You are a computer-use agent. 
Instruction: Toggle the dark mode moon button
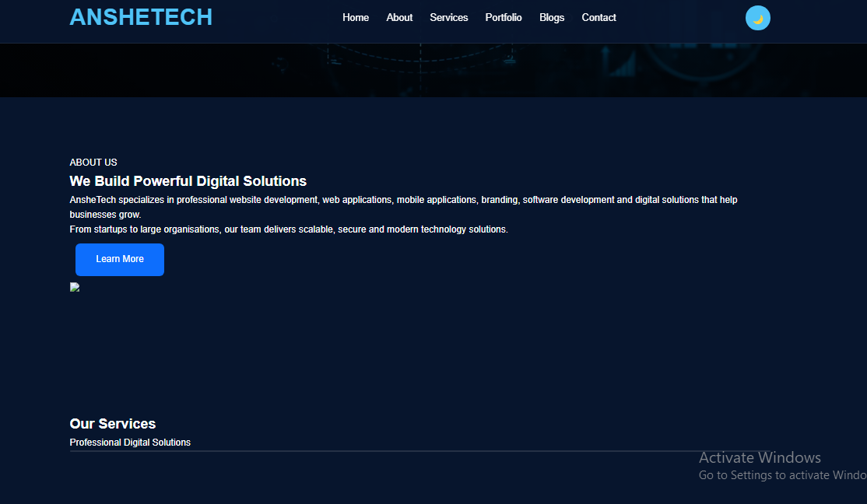tap(757, 18)
